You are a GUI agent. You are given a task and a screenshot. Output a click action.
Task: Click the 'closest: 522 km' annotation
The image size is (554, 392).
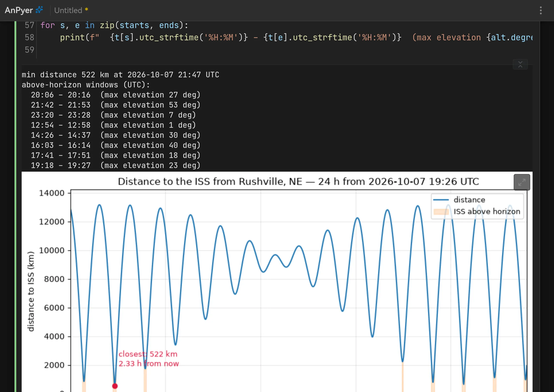coord(148,354)
